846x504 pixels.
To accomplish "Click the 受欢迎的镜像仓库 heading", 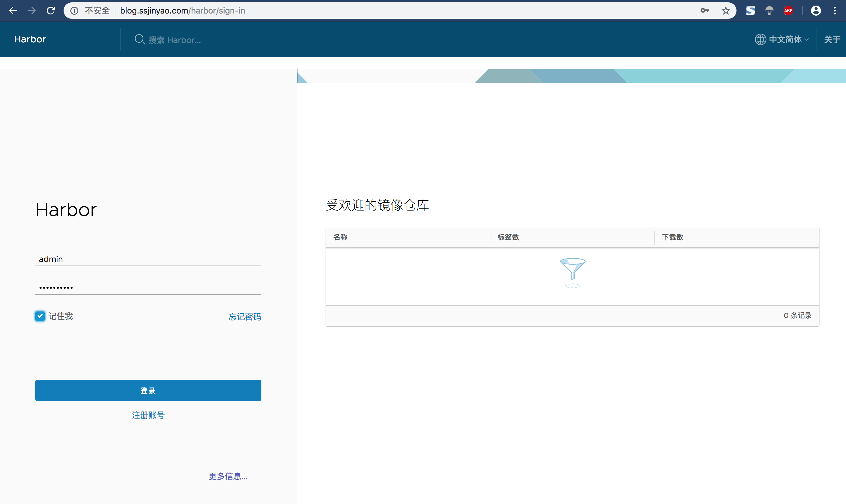I will 377,205.
